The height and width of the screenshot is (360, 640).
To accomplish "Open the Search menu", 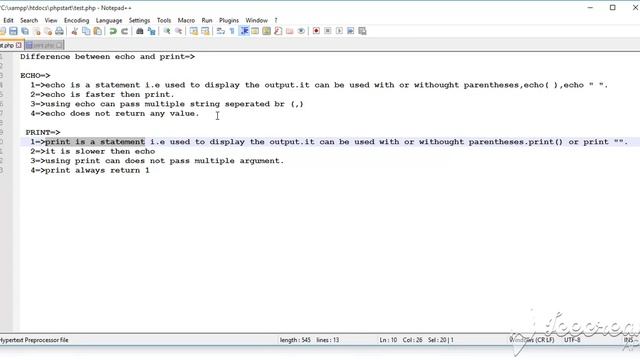I will [x=29, y=20].
